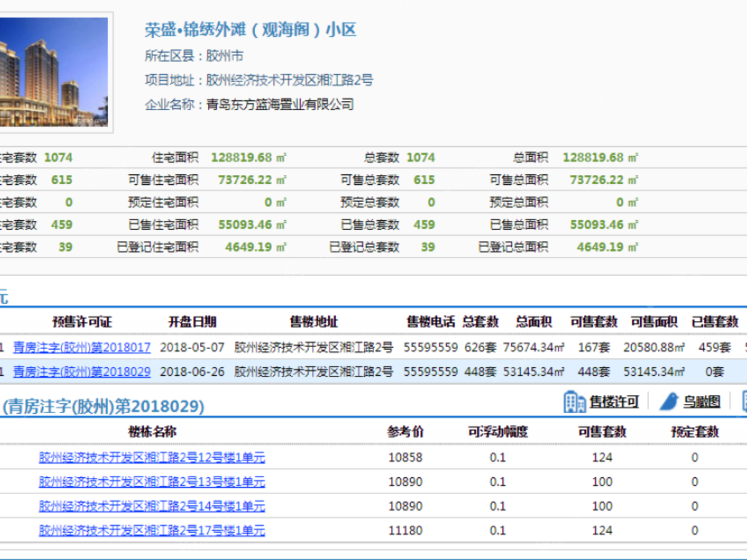Open the 14号楼1单元 building link

(x=152, y=506)
